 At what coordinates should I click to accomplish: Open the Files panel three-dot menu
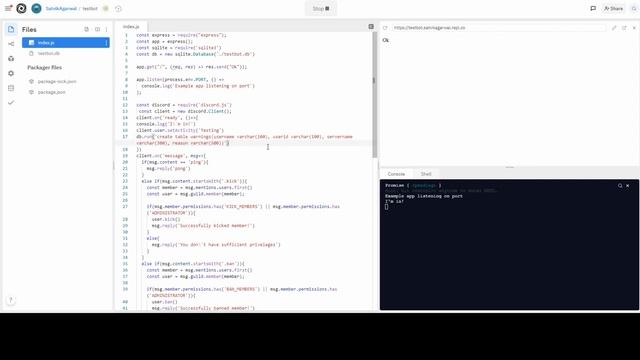(107, 29)
